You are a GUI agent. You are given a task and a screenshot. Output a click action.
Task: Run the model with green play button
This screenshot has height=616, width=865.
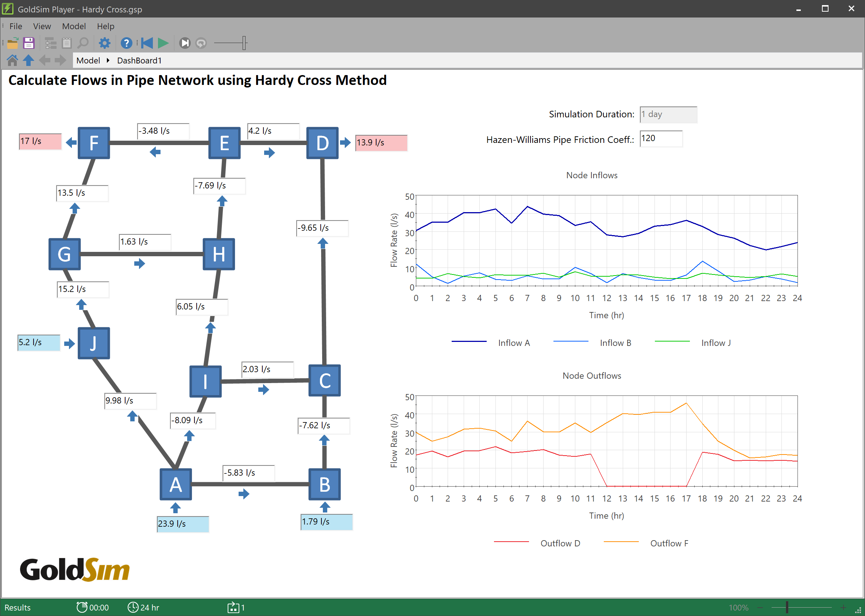[x=163, y=43]
